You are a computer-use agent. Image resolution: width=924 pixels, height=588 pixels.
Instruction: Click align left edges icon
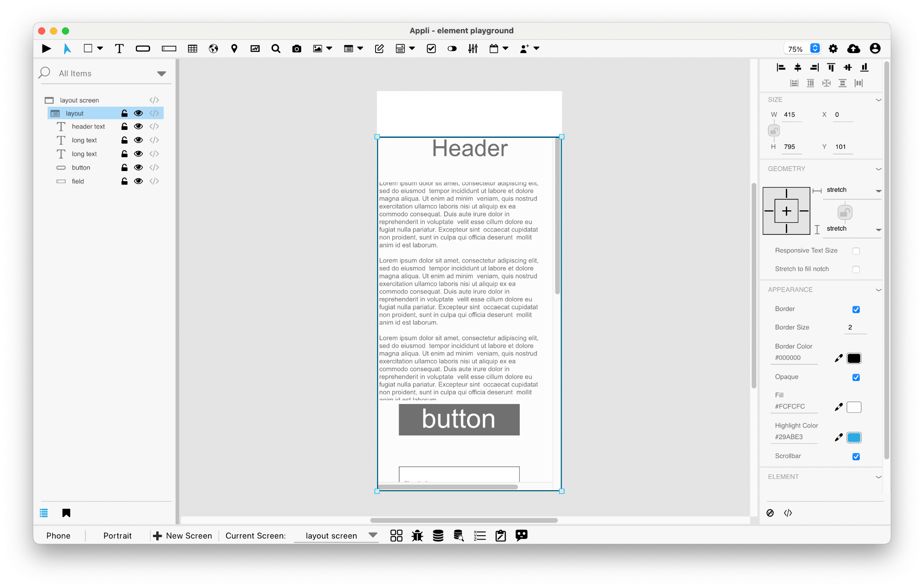pyautogui.click(x=781, y=67)
